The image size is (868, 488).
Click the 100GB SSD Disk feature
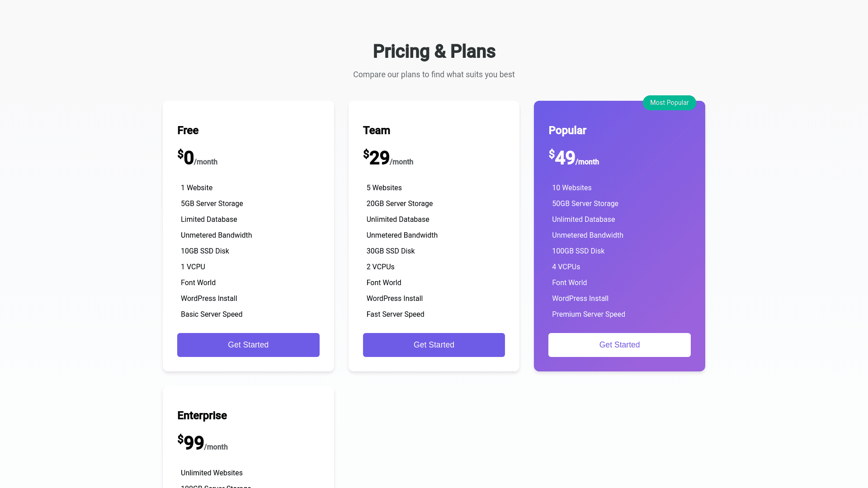click(578, 251)
